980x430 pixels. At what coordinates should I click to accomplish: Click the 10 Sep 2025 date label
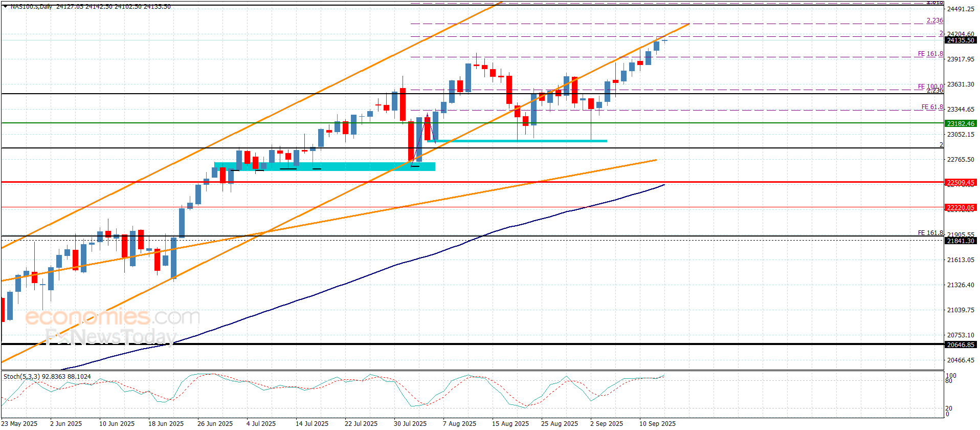coord(657,423)
